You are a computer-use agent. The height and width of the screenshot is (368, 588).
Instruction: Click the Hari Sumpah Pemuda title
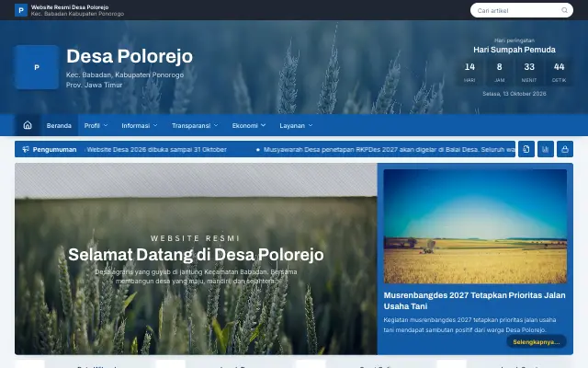pos(514,50)
